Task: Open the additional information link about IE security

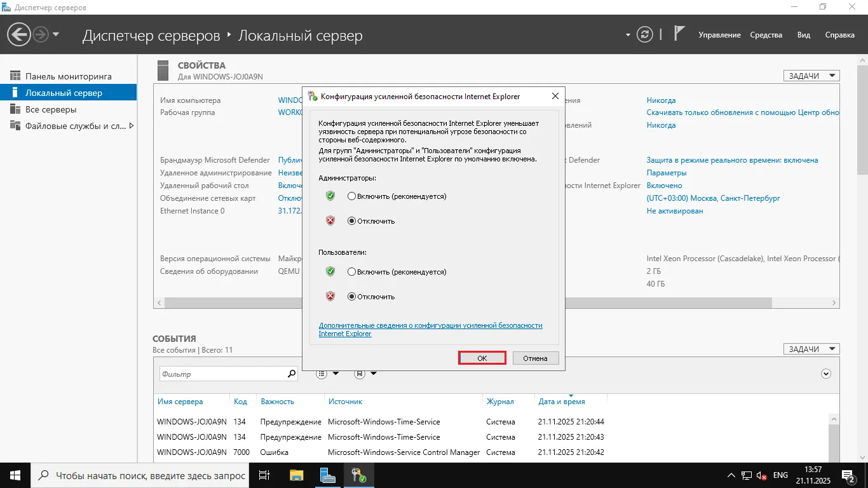Action: [430, 325]
